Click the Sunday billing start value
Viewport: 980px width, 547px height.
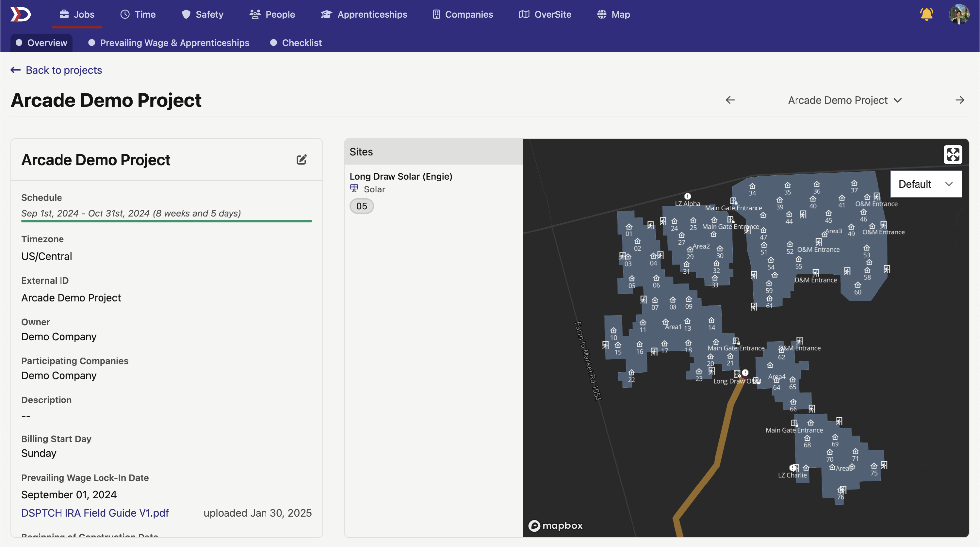[39, 453]
